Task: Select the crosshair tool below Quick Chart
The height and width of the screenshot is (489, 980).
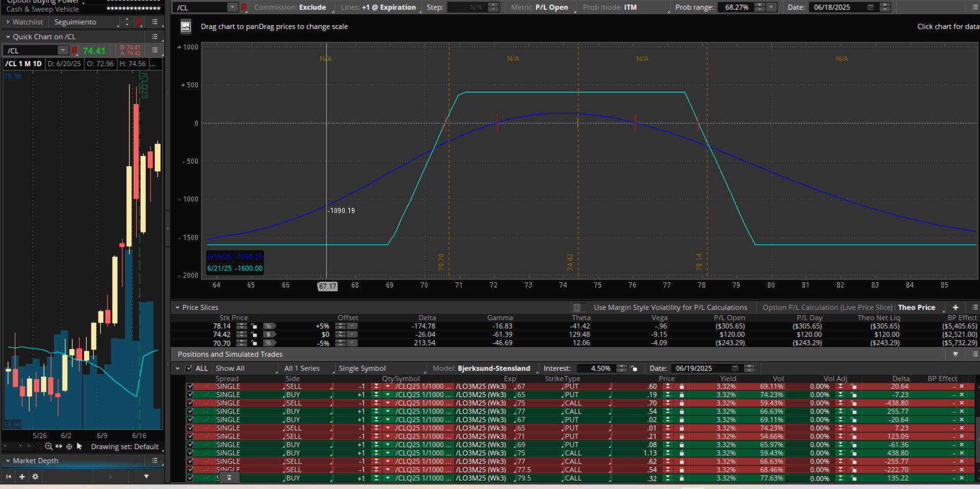Action: coord(69,446)
